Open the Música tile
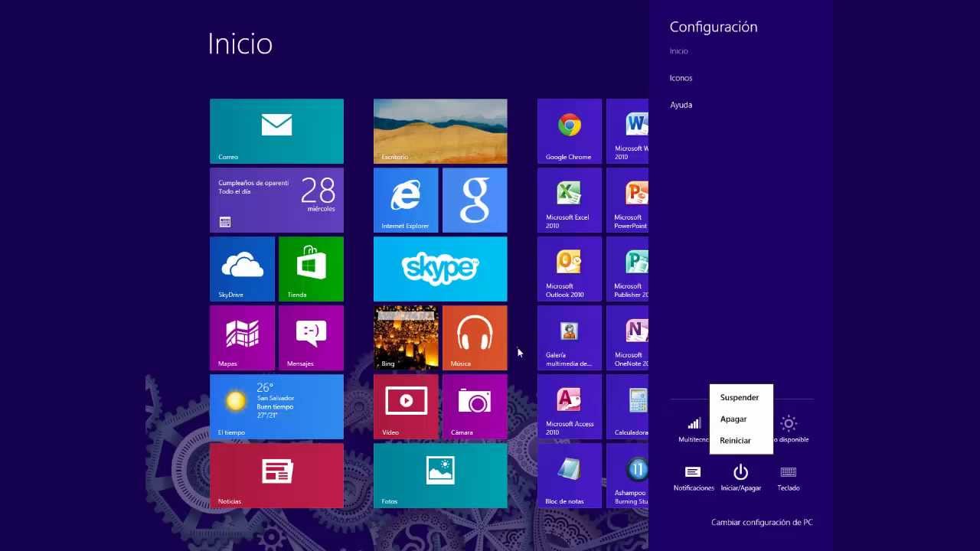This screenshot has width=980, height=551. (x=475, y=337)
